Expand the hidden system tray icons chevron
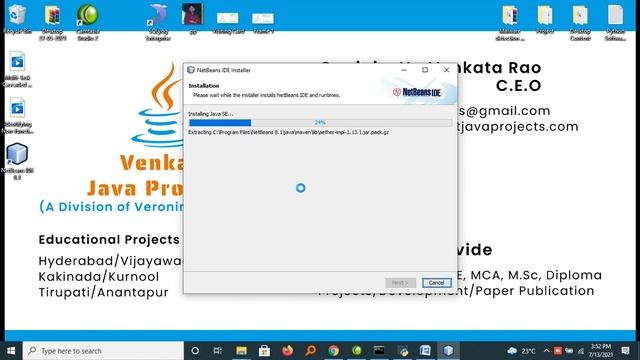The width and height of the screenshot is (640, 360). 546,351
